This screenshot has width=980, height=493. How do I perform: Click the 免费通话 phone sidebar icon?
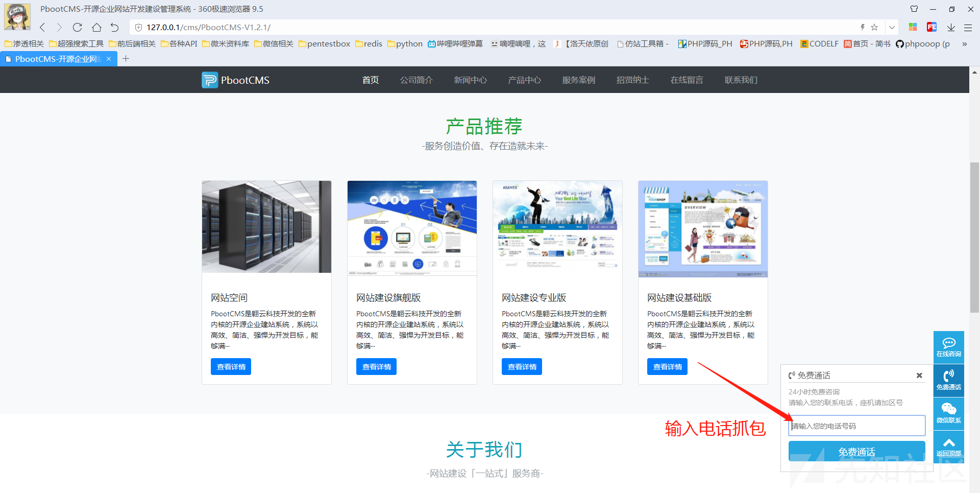pyautogui.click(x=949, y=381)
